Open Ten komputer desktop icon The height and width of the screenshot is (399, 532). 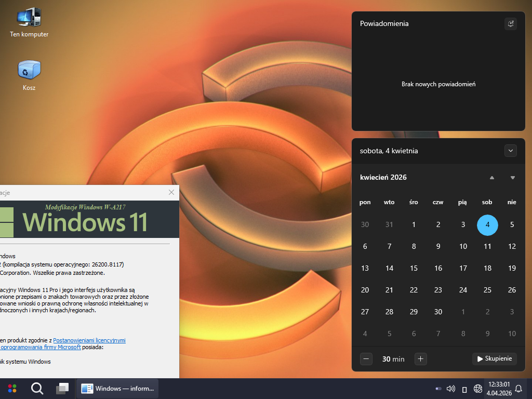(x=29, y=19)
